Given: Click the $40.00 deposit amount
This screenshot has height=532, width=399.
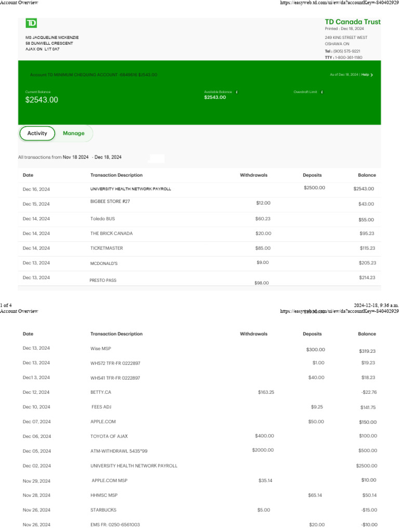Looking at the screenshot, I should pos(316,377).
